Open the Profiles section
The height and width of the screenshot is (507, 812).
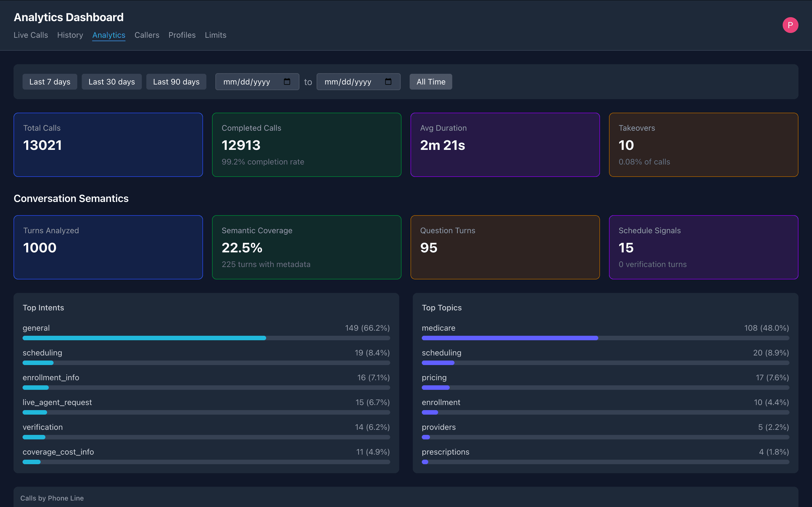[x=182, y=35]
